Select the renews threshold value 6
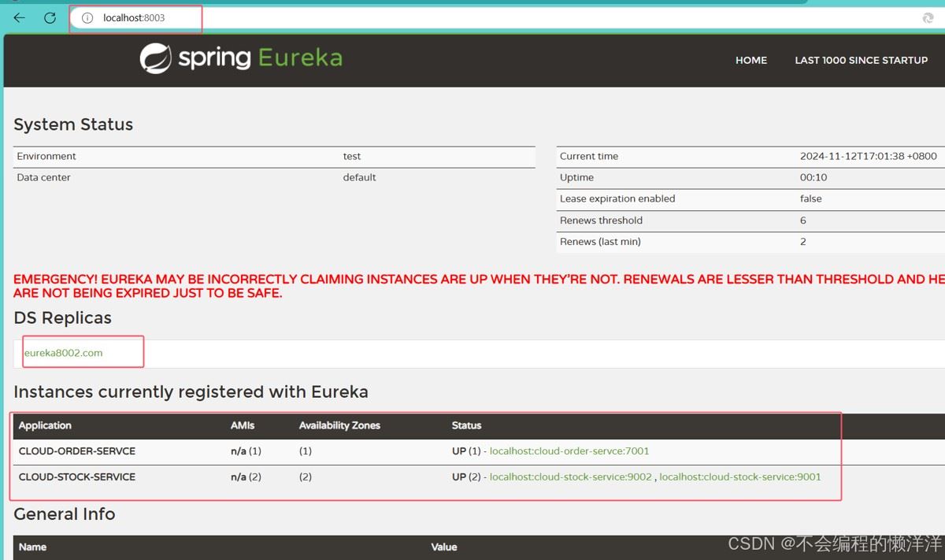Screen dimensions: 945x560 point(803,221)
